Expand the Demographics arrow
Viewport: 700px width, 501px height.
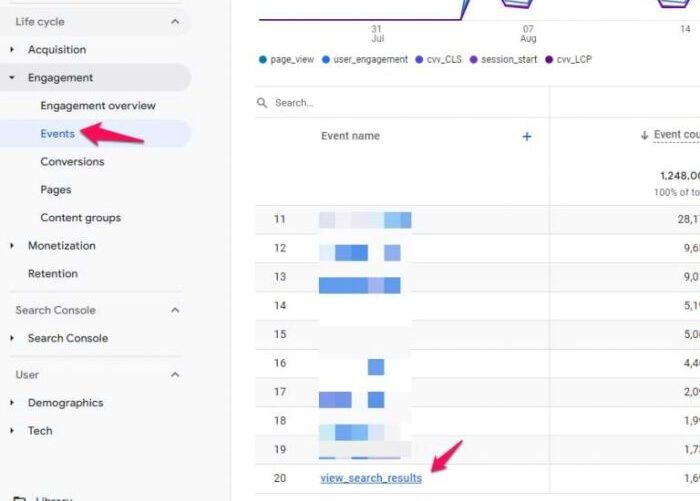pyautogui.click(x=12, y=403)
